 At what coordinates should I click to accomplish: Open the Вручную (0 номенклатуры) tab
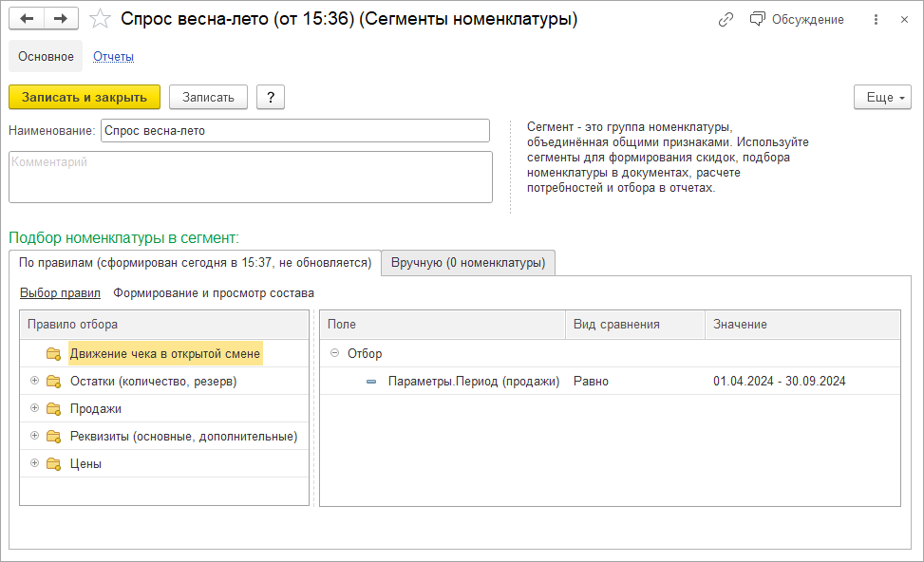tap(467, 262)
